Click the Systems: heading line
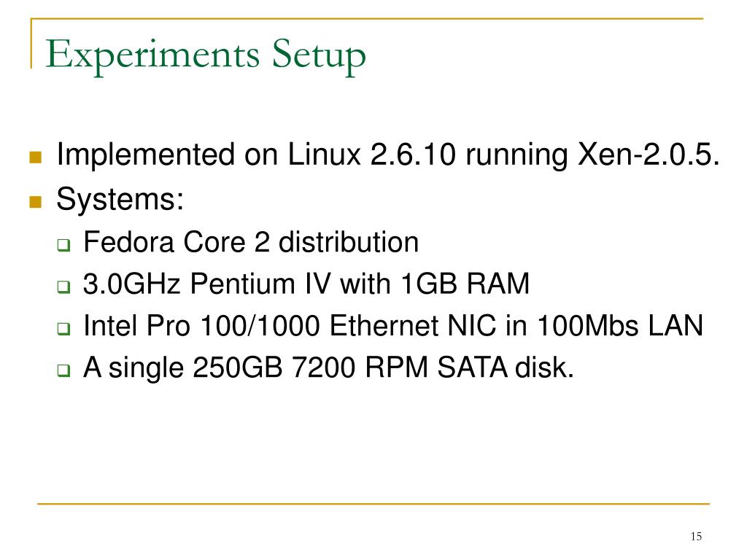The height and width of the screenshot is (560, 747). point(120,199)
